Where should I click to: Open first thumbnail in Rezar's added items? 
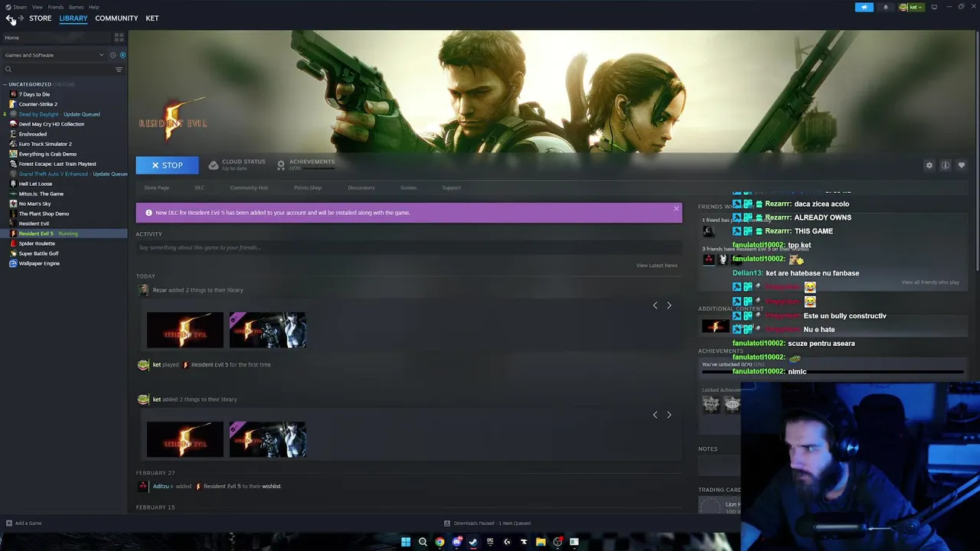click(185, 330)
